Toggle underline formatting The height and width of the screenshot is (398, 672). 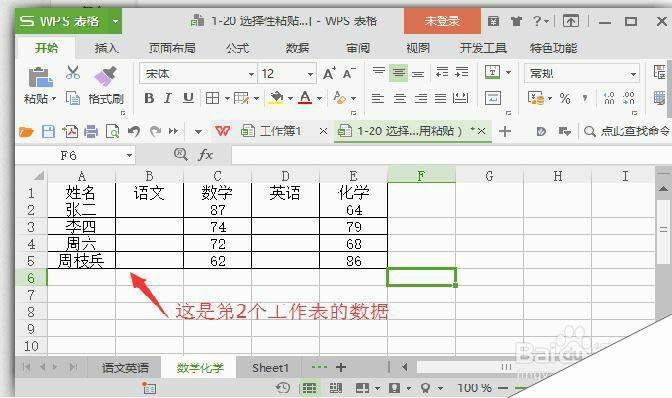pyautogui.click(x=188, y=99)
